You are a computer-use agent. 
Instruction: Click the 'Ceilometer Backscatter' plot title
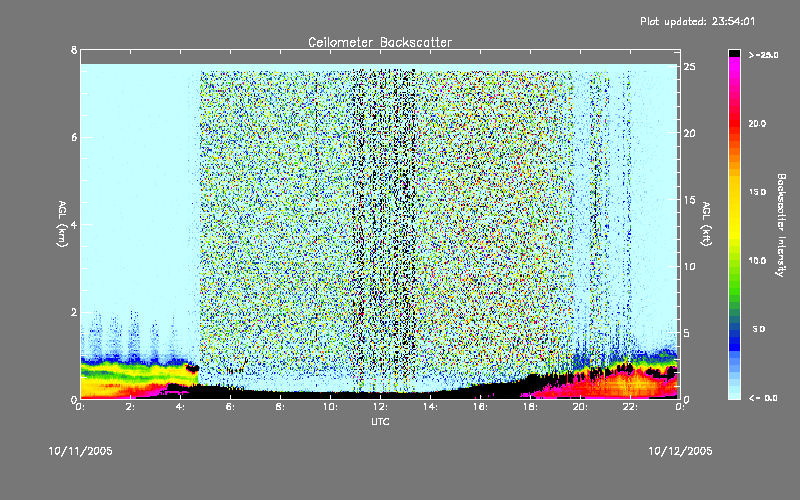(380, 42)
